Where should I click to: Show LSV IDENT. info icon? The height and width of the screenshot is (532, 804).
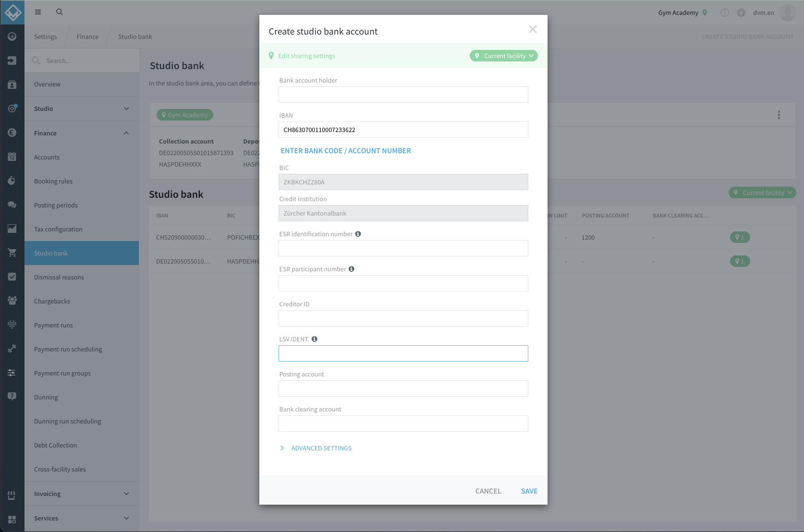pyautogui.click(x=315, y=339)
